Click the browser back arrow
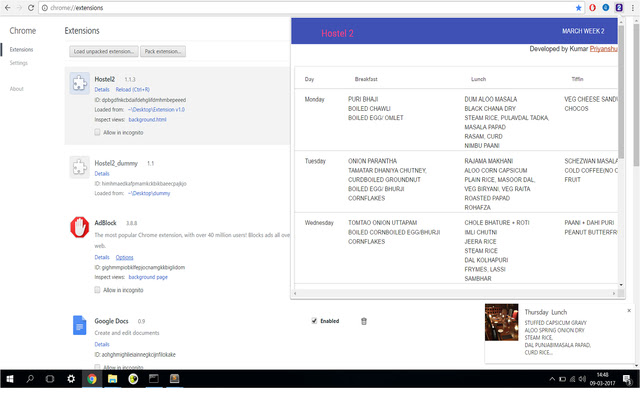Viewport: 640px width, 400px height. pos(7,8)
